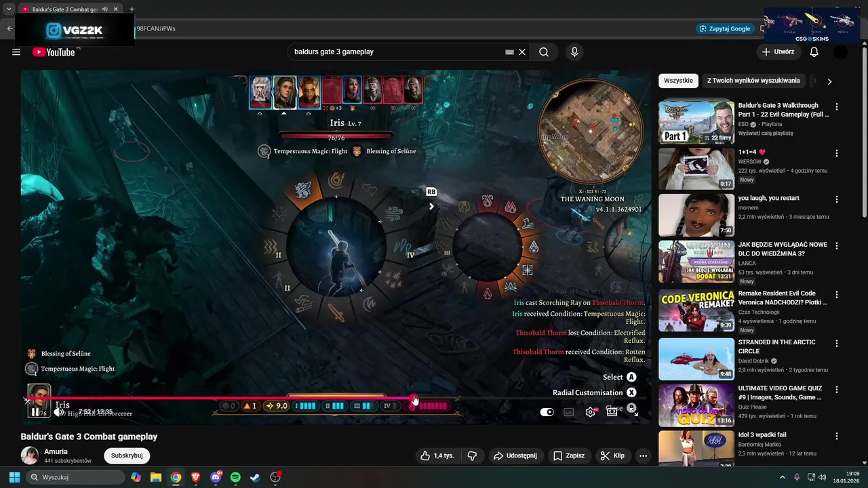Open options for ULTIMATE VIDEO GAME QUIZ

point(837,390)
